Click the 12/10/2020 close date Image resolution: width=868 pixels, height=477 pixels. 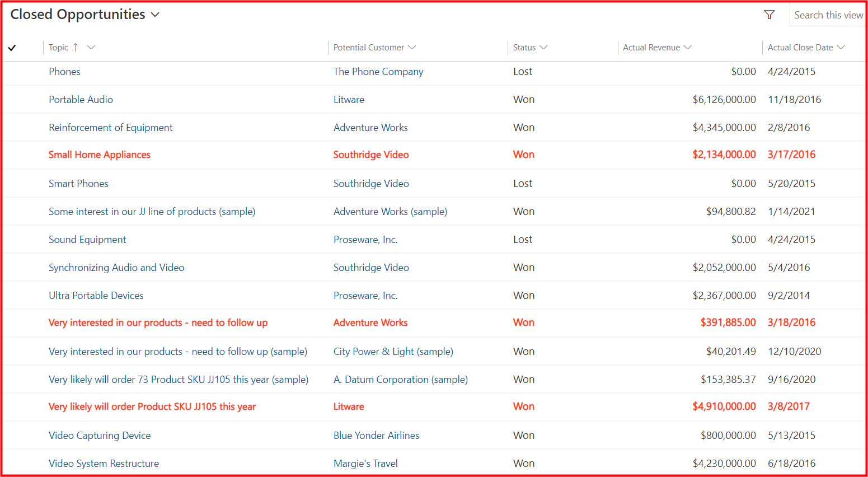point(794,352)
